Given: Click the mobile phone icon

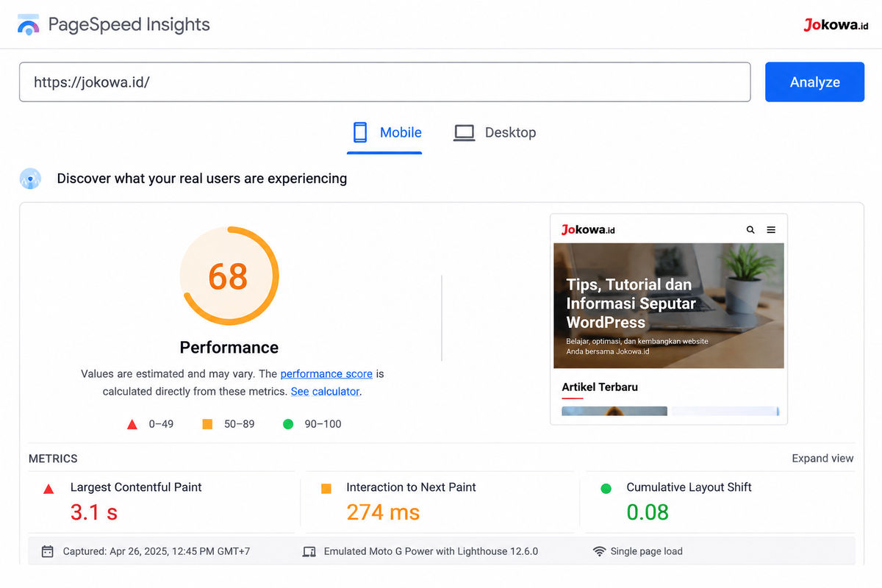Looking at the screenshot, I should 360,132.
